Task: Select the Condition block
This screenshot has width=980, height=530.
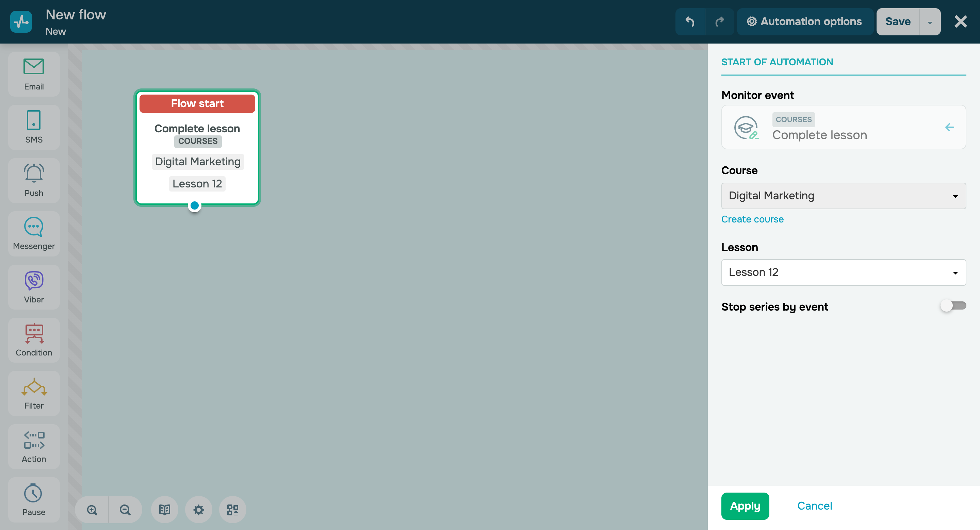Action: click(x=33, y=340)
